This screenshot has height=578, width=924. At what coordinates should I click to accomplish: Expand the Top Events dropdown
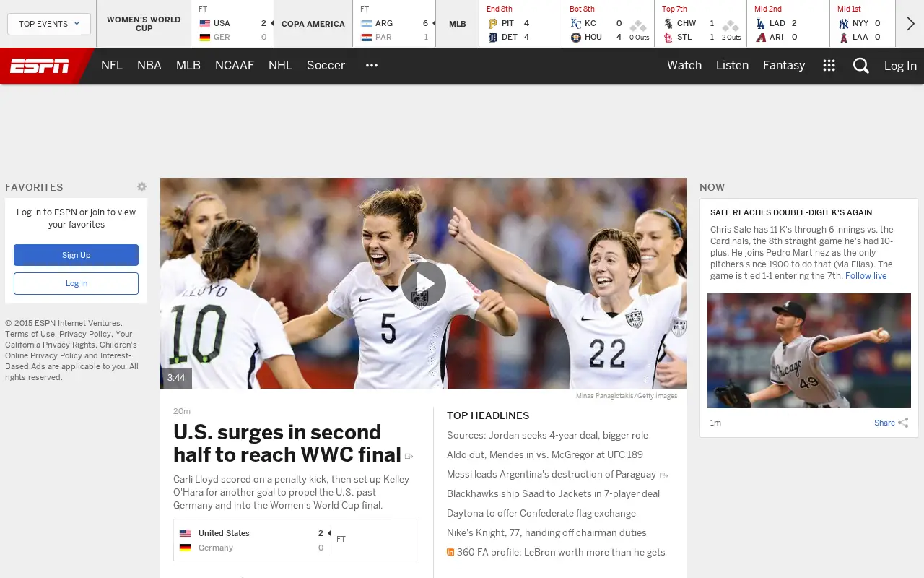click(49, 24)
